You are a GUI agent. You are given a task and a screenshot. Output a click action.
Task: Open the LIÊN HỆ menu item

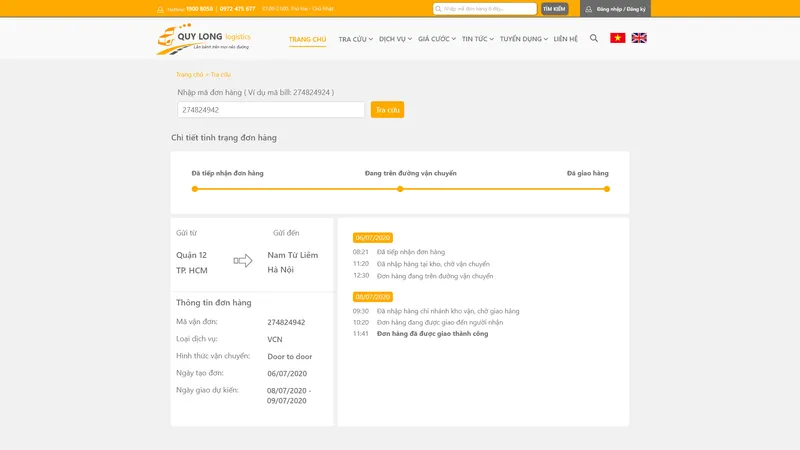click(565, 39)
